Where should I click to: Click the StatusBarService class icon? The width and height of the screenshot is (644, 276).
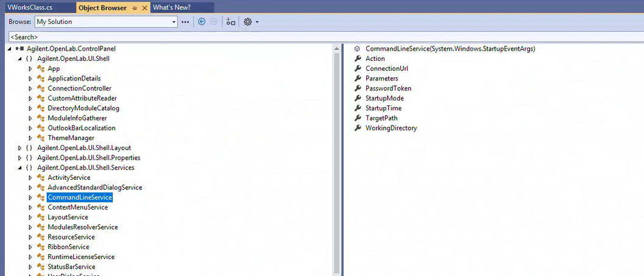40,266
